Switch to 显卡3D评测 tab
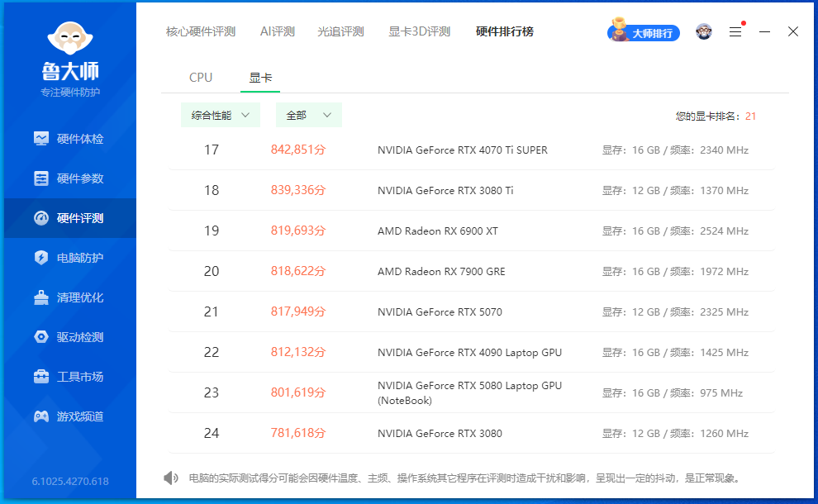 (420, 32)
